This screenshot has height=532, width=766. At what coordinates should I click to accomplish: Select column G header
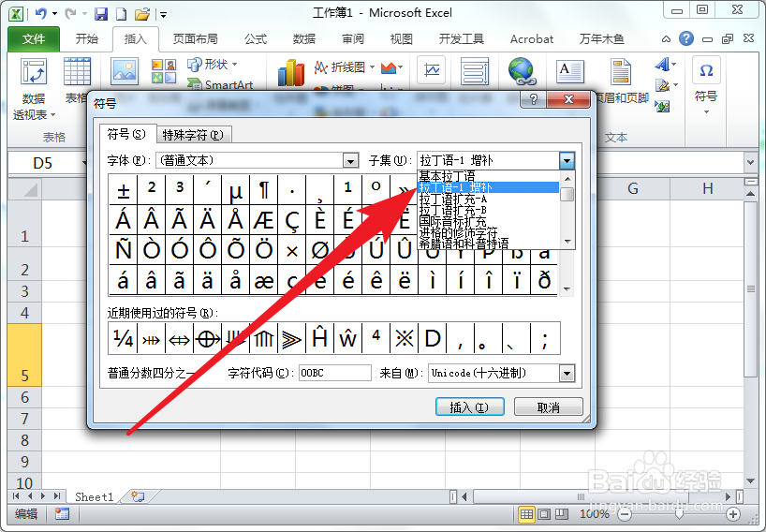coord(633,188)
